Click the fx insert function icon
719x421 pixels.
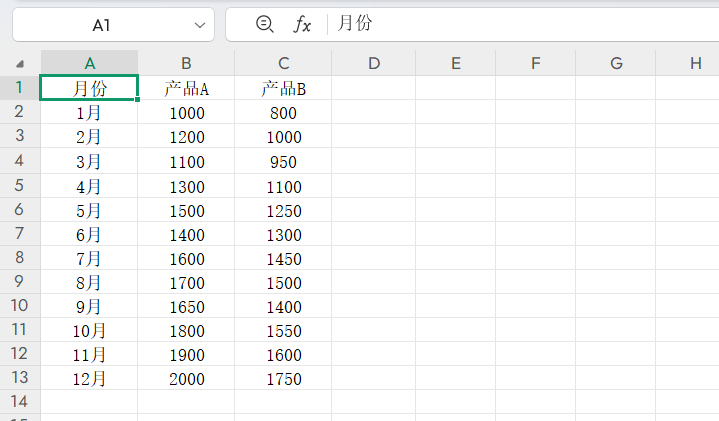coord(301,24)
